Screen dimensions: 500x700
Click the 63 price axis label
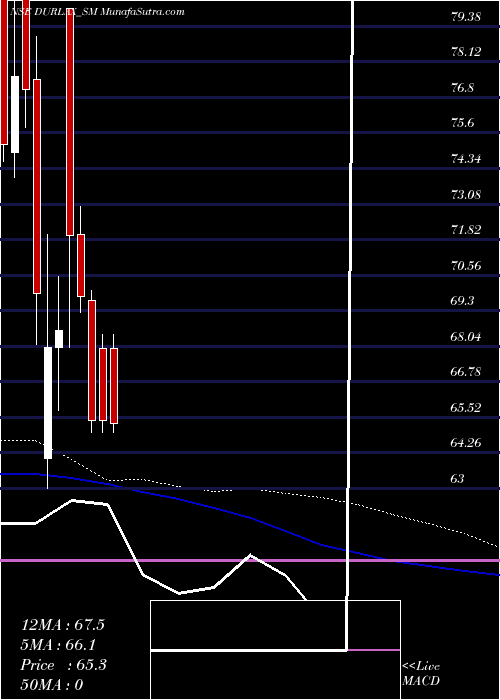458,479
